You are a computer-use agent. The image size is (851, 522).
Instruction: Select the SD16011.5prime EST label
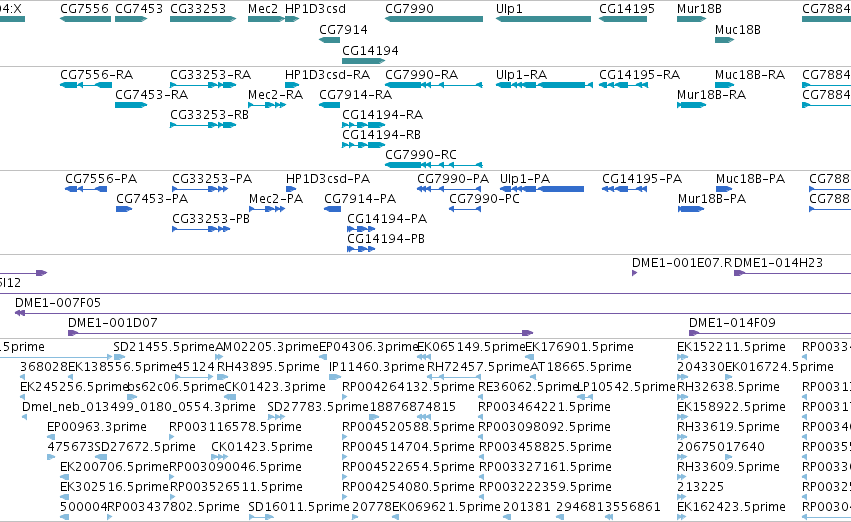pyautogui.click(x=299, y=507)
